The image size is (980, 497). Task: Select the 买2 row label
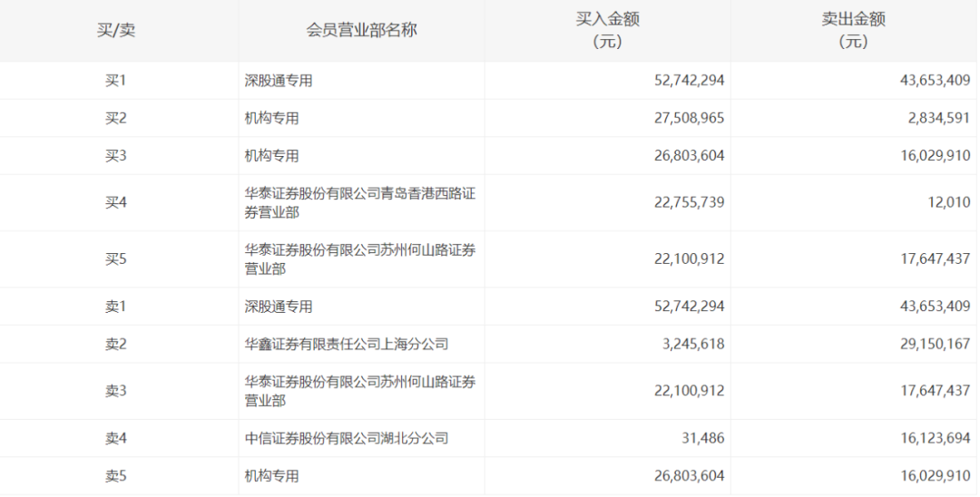[116, 118]
